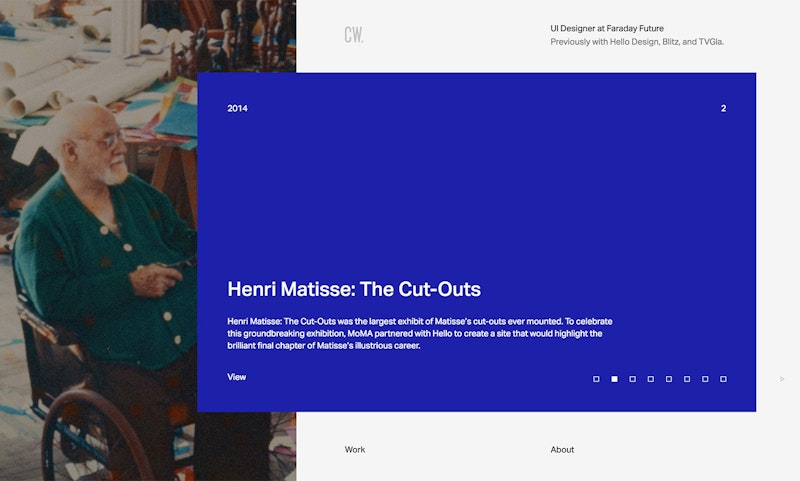Image resolution: width=800 pixels, height=481 pixels.
Task: Click the project description paragraph
Action: coord(420,334)
